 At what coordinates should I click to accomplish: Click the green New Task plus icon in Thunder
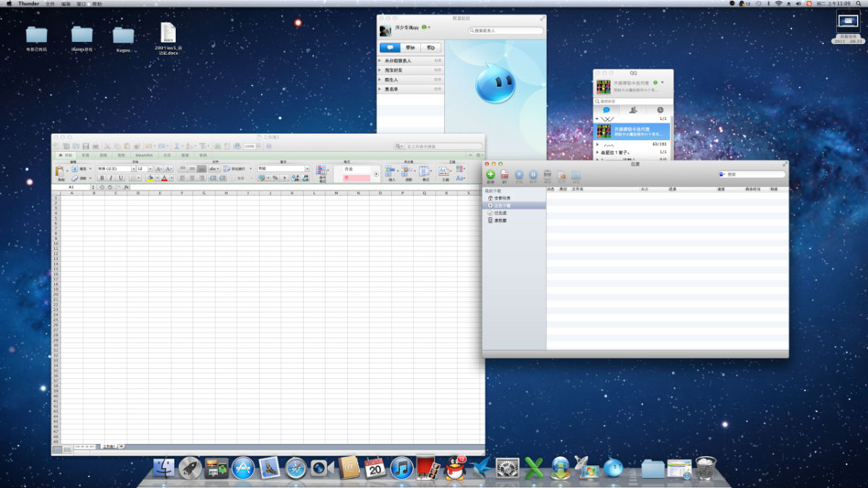click(490, 175)
